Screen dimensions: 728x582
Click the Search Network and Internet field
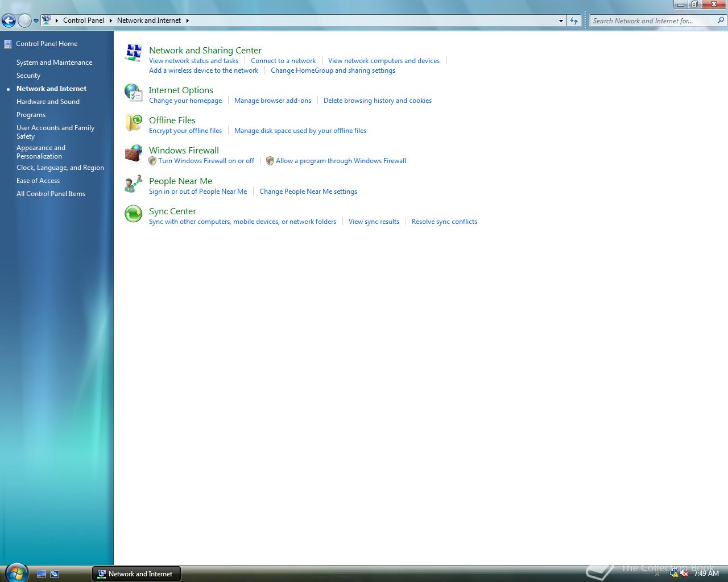tap(653, 20)
